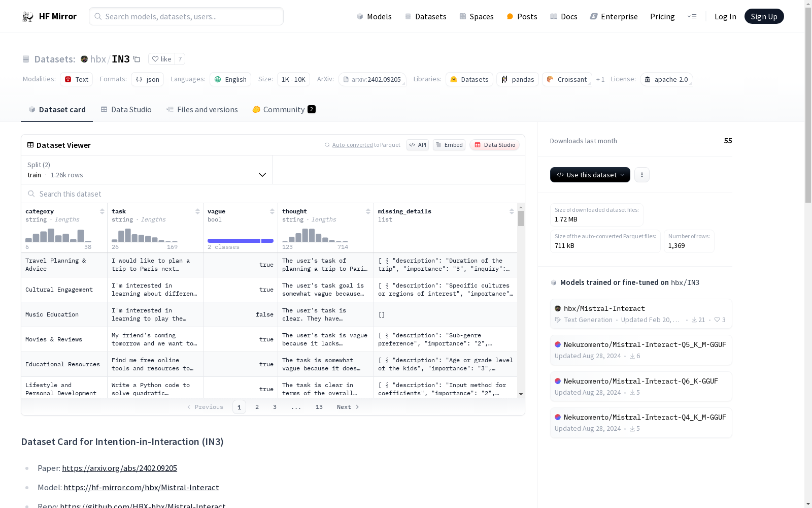Click the dataset viewer vertical scrollbar thumb
Screen dimensions: 812x508
tap(521, 218)
